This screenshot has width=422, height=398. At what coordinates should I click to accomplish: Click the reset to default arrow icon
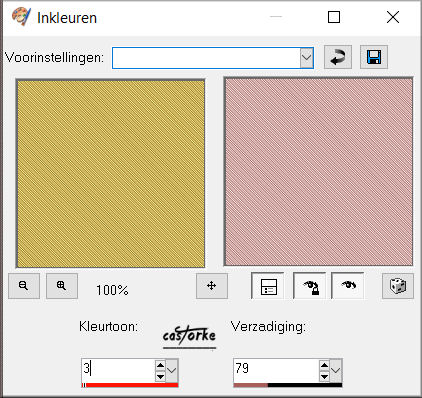(338, 57)
